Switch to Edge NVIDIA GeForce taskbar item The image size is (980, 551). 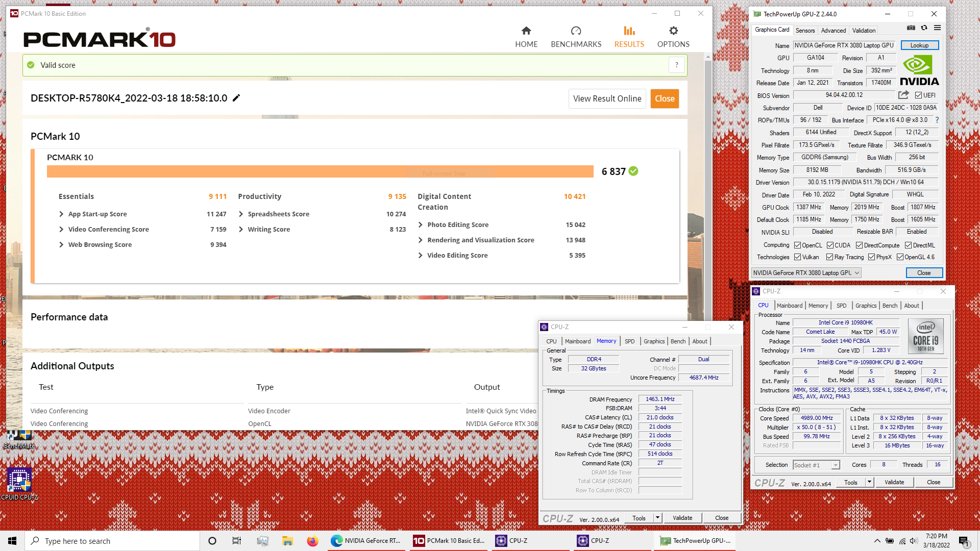point(367,541)
